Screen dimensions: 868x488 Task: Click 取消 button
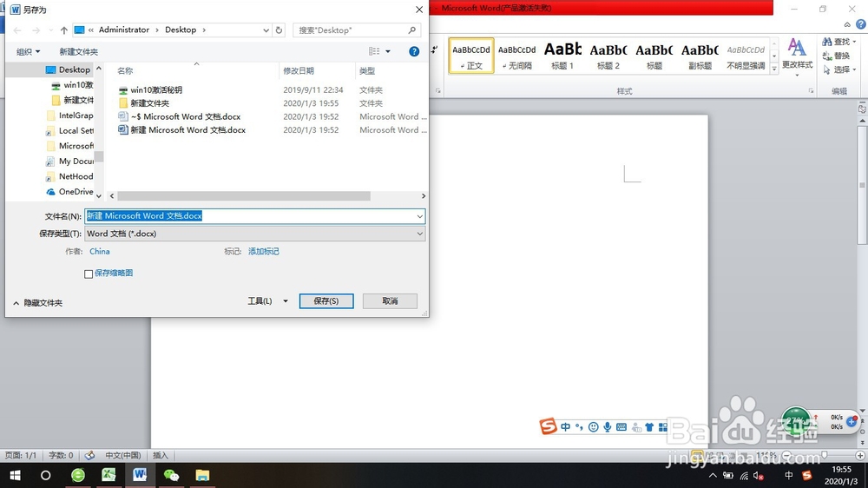(x=390, y=300)
